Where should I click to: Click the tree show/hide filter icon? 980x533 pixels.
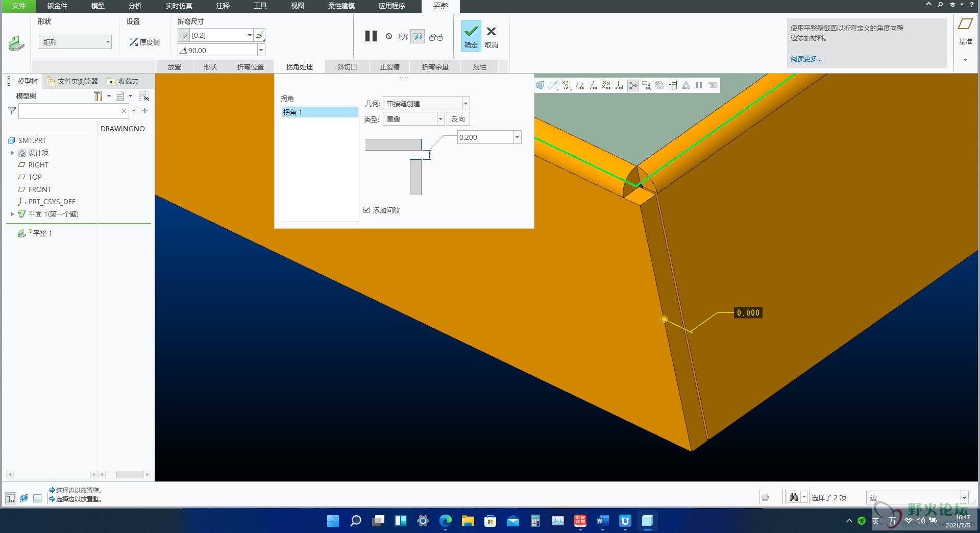point(144,96)
